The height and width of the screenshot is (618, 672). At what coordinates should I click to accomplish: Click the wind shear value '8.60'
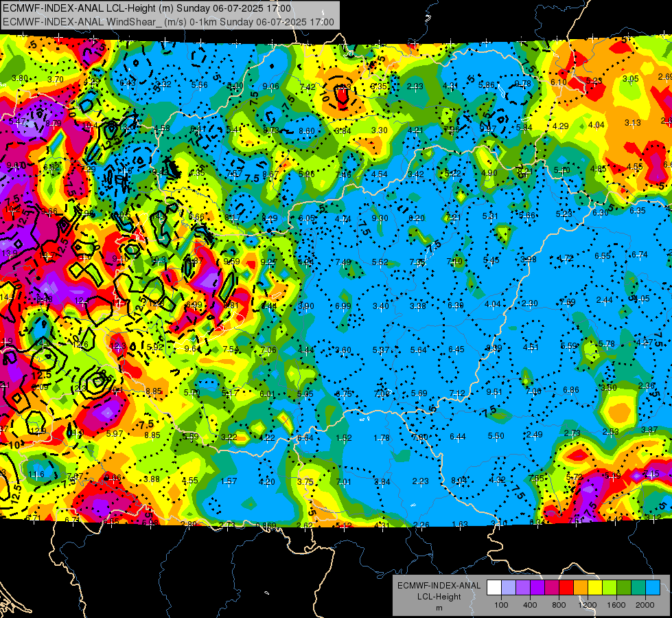[x=307, y=130]
